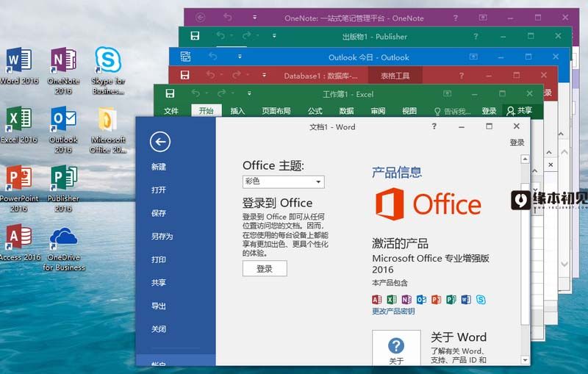Select 打开 in Word backstage menu
Image resolution: width=588 pixels, height=374 pixels.
click(x=158, y=190)
